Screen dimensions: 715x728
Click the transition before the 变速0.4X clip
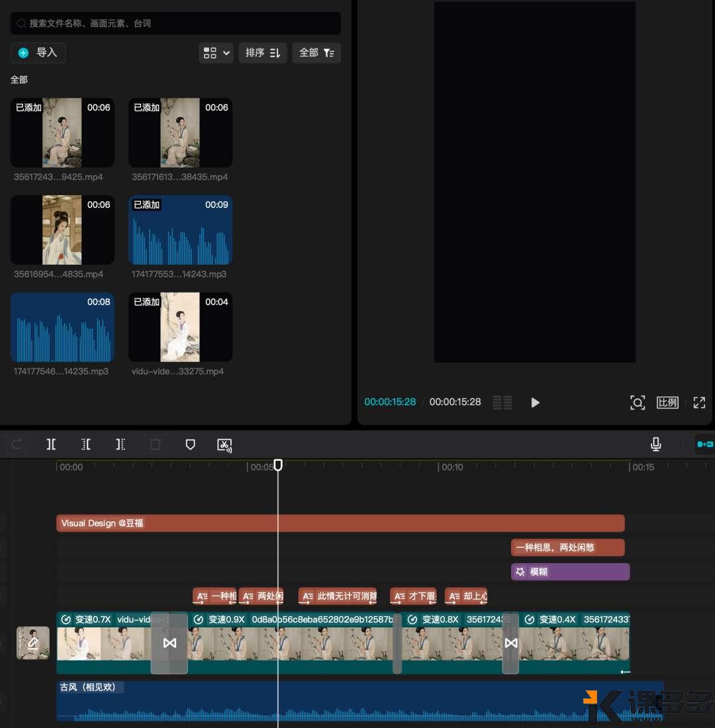point(511,643)
